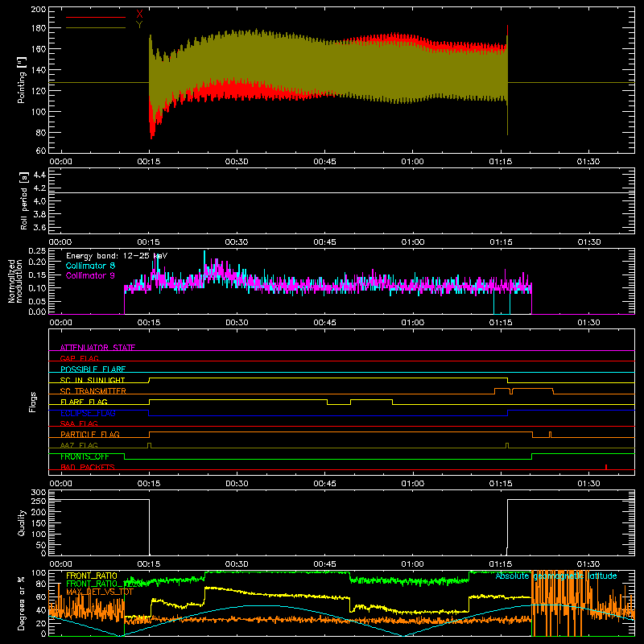Click the 60 tick on Pointing axis
Image resolution: width=644 pixels, height=644 pixels.
click(41, 151)
